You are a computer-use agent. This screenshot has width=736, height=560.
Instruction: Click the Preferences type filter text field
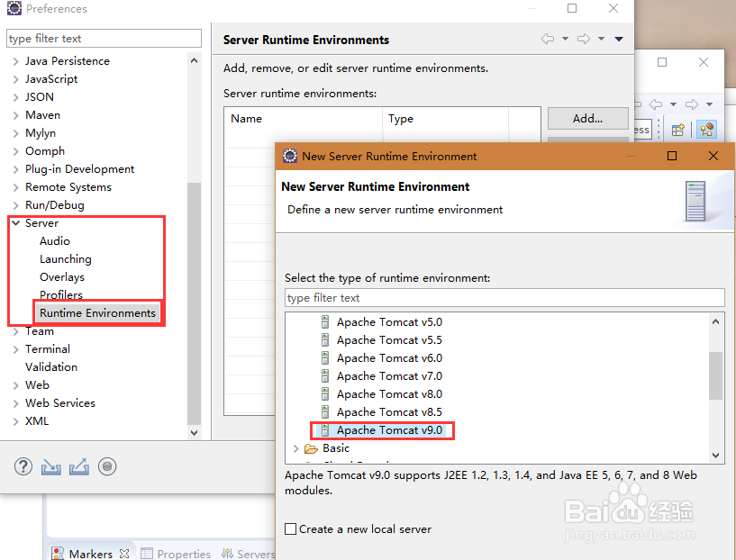[104, 39]
